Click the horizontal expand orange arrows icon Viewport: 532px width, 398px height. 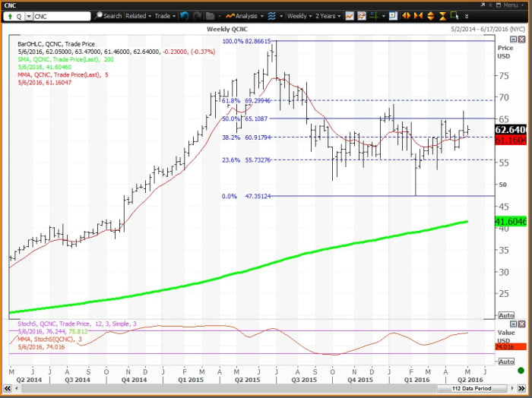click(406, 16)
